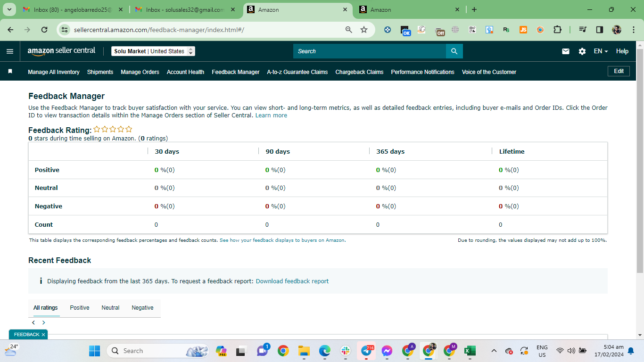Image resolution: width=644 pixels, height=362 pixels.
Task: Click the zoom magnifier icon in address bar
Action: pyautogui.click(x=349, y=30)
